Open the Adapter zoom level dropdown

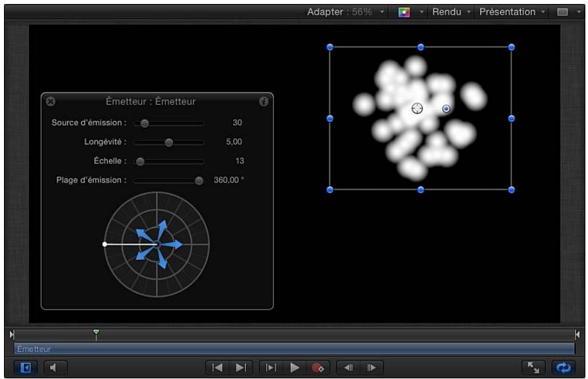click(x=346, y=12)
